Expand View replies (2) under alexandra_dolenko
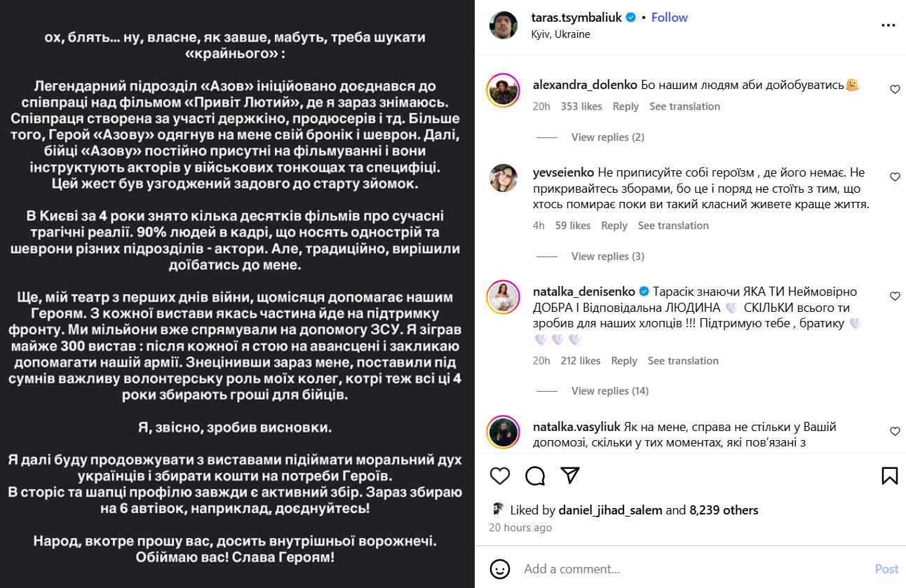906x588 pixels. click(x=607, y=137)
